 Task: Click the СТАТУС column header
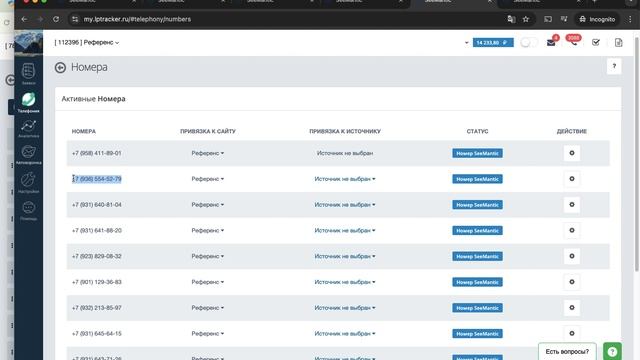pos(477,131)
